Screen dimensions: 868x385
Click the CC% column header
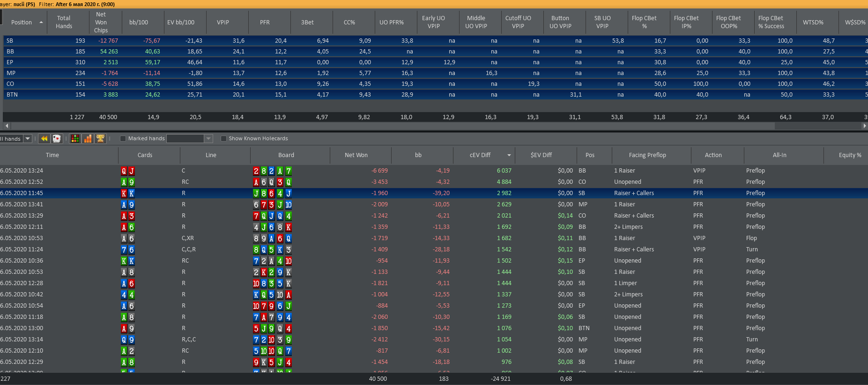point(349,22)
